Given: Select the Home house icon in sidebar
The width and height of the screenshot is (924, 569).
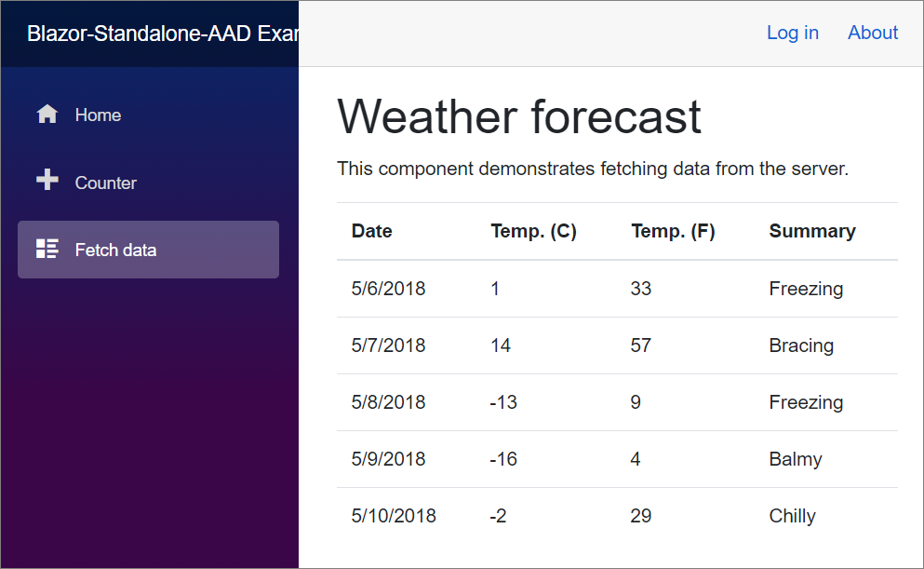Looking at the screenshot, I should [x=47, y=114].
